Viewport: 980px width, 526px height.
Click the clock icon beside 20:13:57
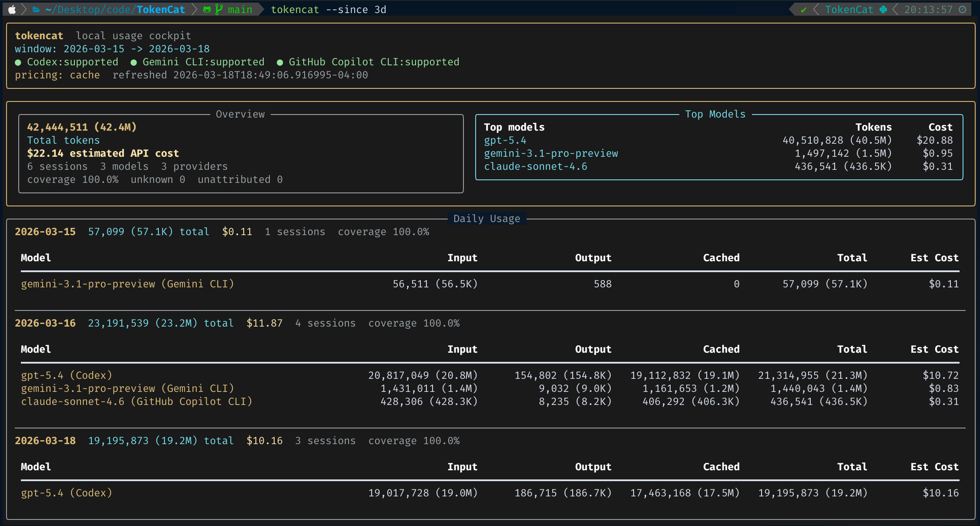(x=963, y=10)
